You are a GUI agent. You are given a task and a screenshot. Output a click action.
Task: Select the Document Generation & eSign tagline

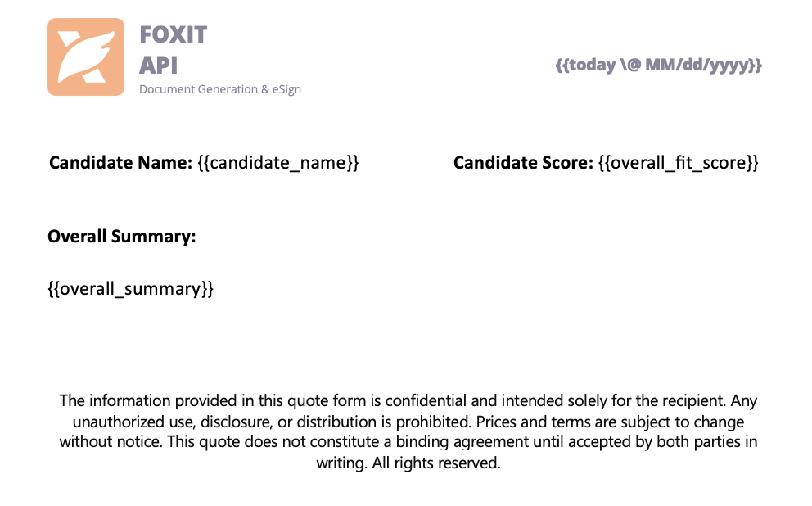click(x=220, y=89)
